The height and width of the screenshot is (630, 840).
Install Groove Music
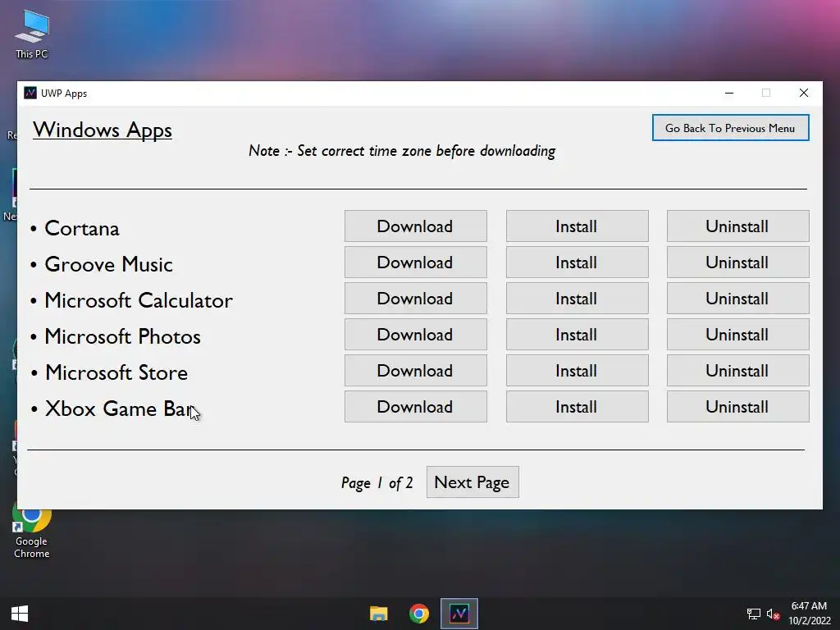tap(577, 262)
